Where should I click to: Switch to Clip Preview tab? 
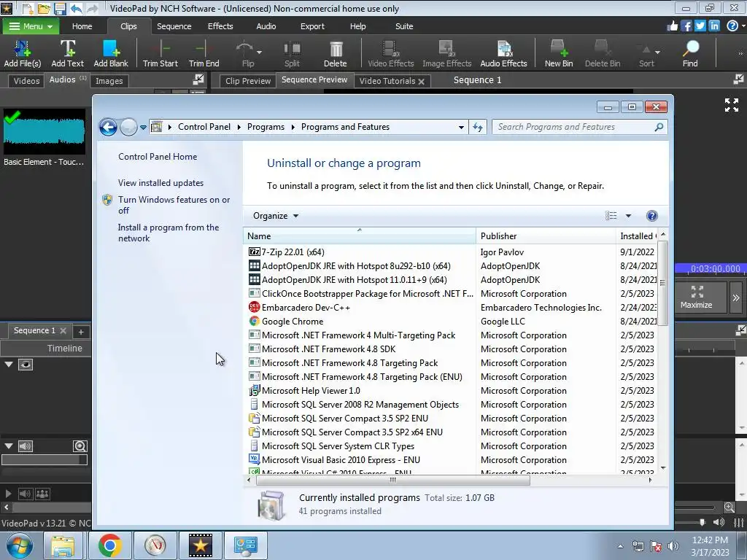click(248, 81)
